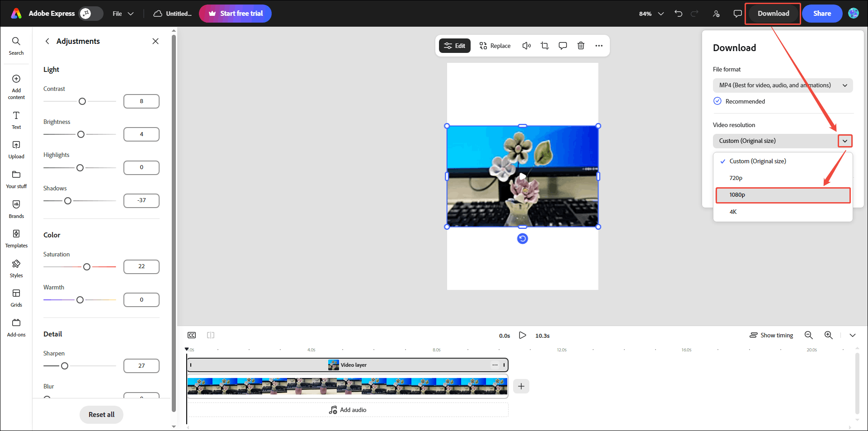Open the Templates panel
868x431 pixels.
[x=16, y=239]
